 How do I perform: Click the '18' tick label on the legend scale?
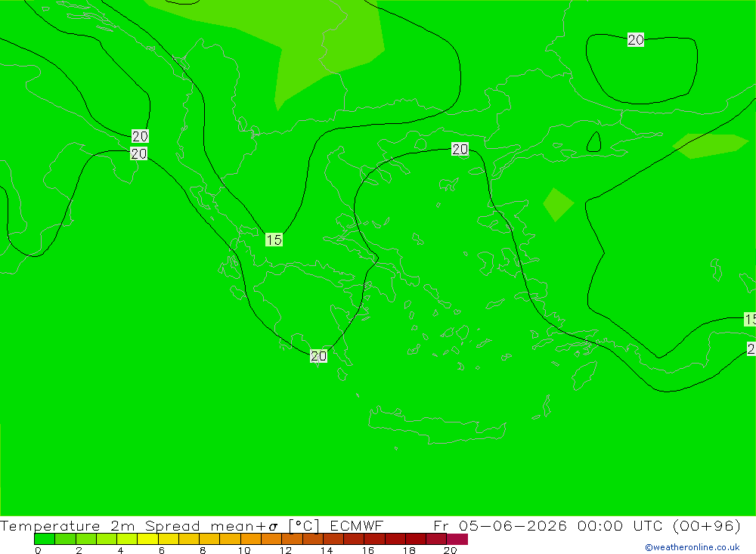(409, 550)
